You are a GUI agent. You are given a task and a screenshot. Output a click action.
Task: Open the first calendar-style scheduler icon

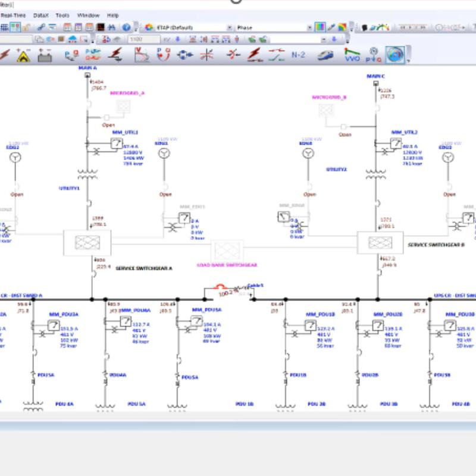tap(67, 27)
